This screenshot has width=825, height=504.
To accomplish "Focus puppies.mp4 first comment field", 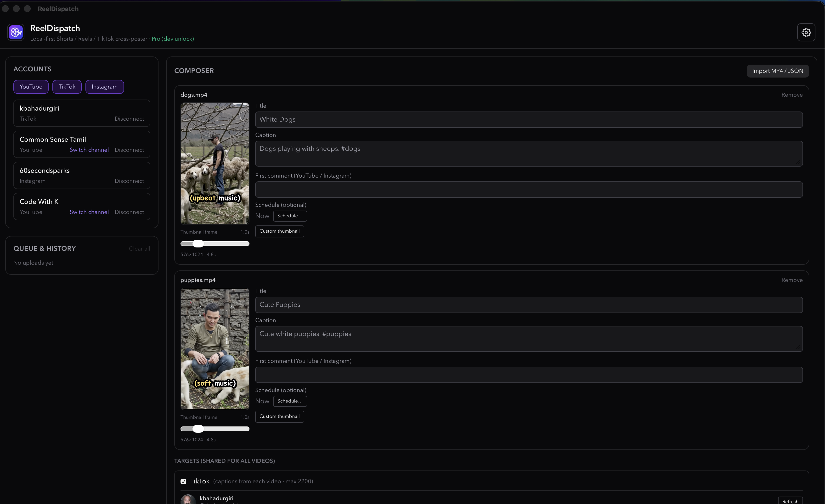I will click(x=529, y=375).
